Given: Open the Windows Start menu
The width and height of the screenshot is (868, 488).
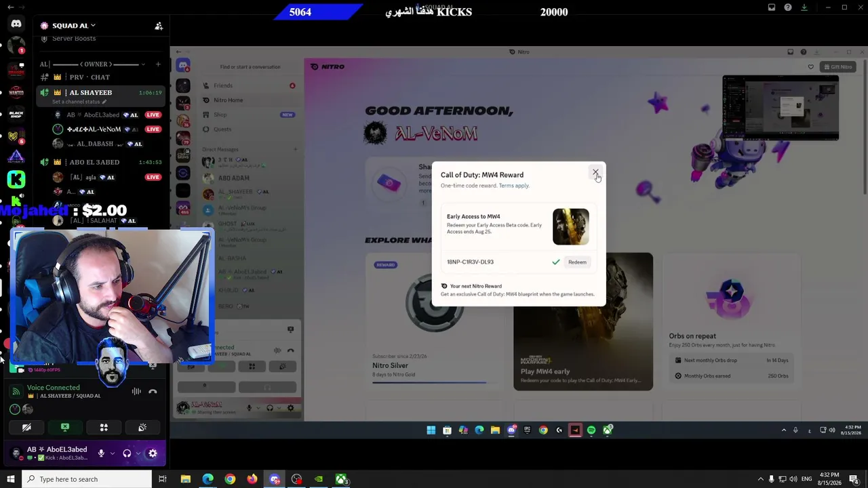Looking at the screenshot, I should tap(10, 479).
